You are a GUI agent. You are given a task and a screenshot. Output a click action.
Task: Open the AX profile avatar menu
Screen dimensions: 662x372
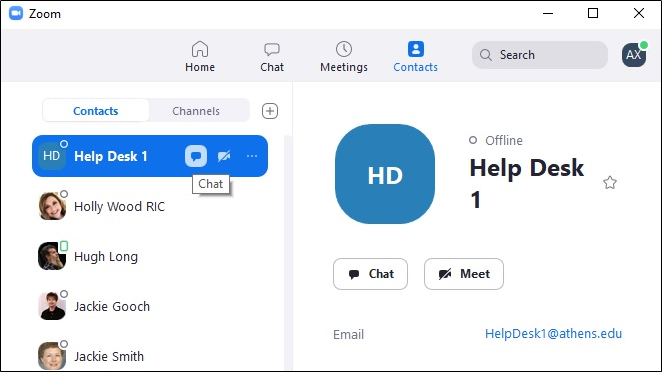pyautogui.click(x=634, y=55)
